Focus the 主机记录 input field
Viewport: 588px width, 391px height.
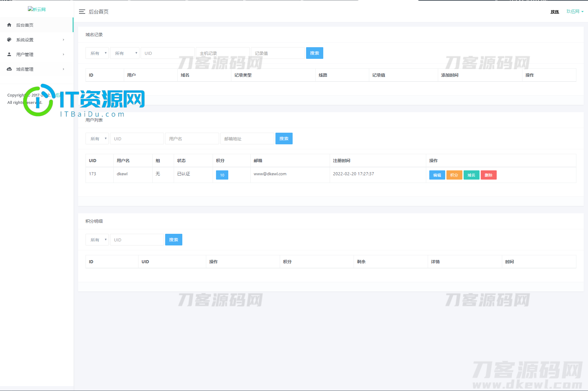(x=223, y=53)
